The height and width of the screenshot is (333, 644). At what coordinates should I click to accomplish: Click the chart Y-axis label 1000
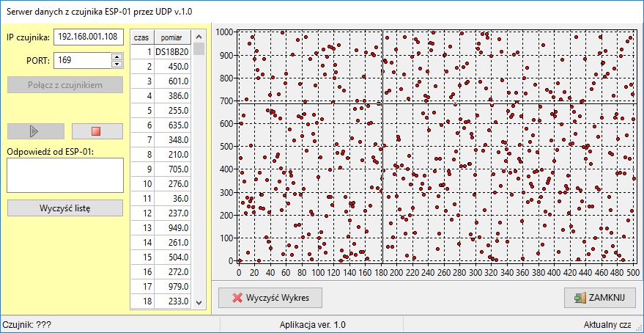point(225,32)
